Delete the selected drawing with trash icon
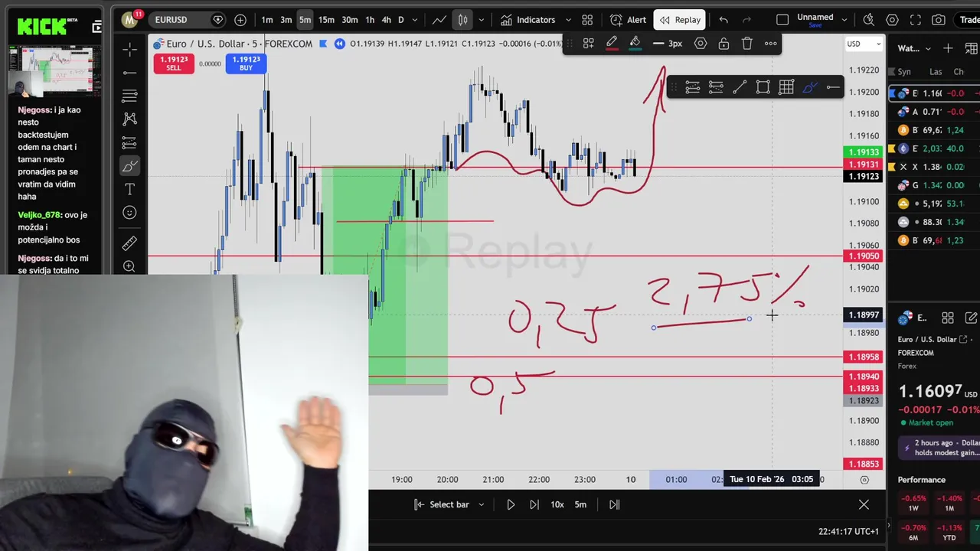 click(746, 44)
